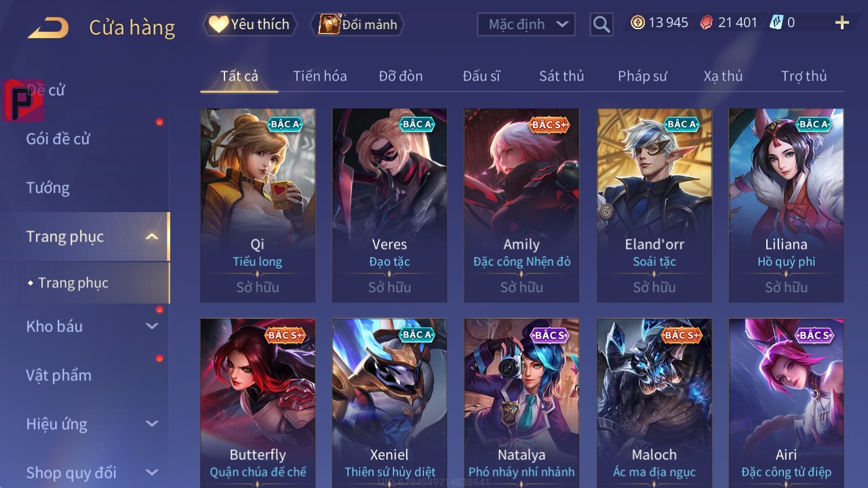This screenshot has width=868, height=488.
Task: Go back using the return arrow icon
Action: (48, 28)
